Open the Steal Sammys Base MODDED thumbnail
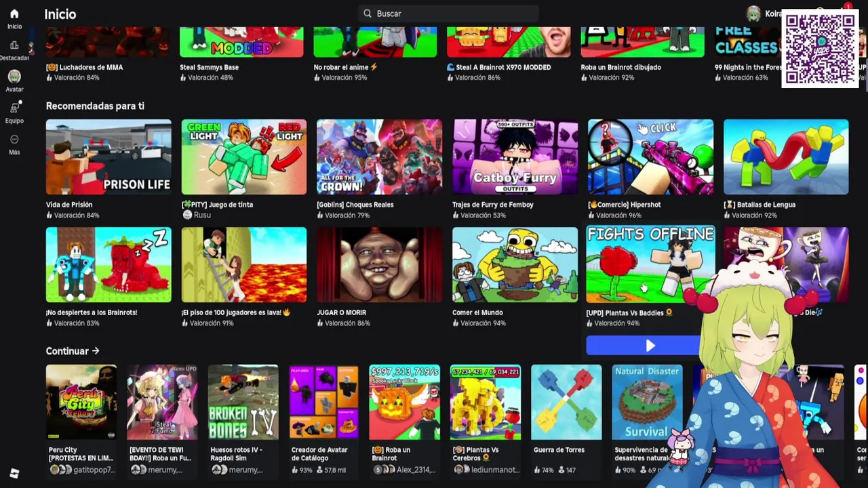Viewport: 868px width, 488px height. click(241, 42)
